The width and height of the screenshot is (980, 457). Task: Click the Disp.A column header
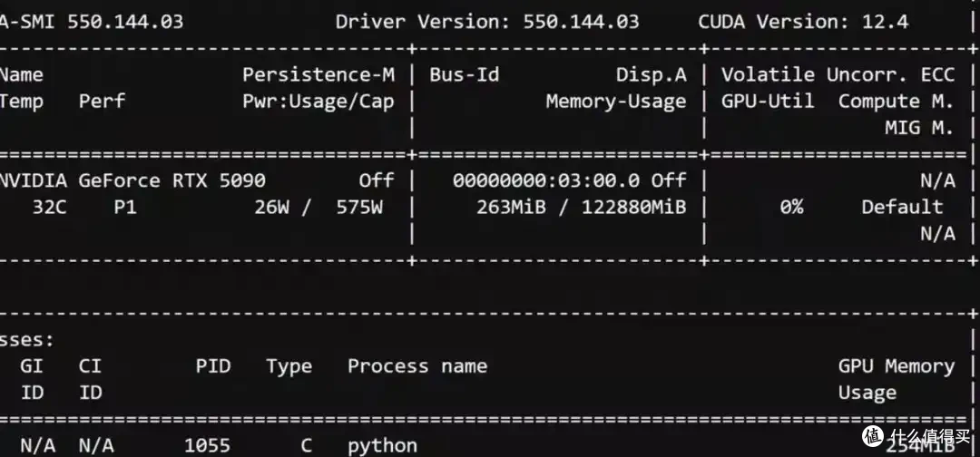tap(652, 75)
